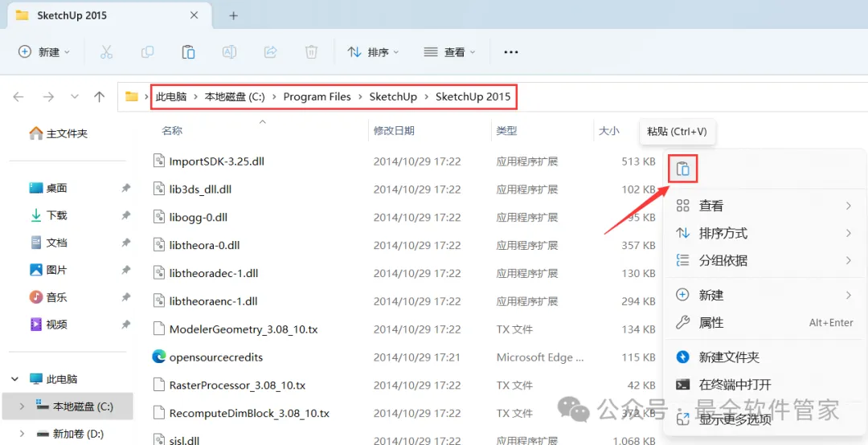The width and height of the screenshot is (868, 445).
Task: Go forward with the right arrow
Action: [49, 97]
